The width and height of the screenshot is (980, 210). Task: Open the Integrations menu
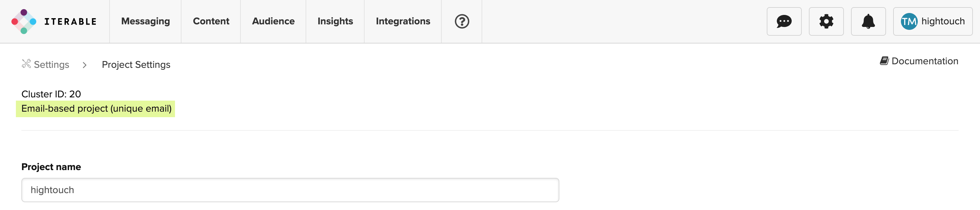click(x=402, y=21)
